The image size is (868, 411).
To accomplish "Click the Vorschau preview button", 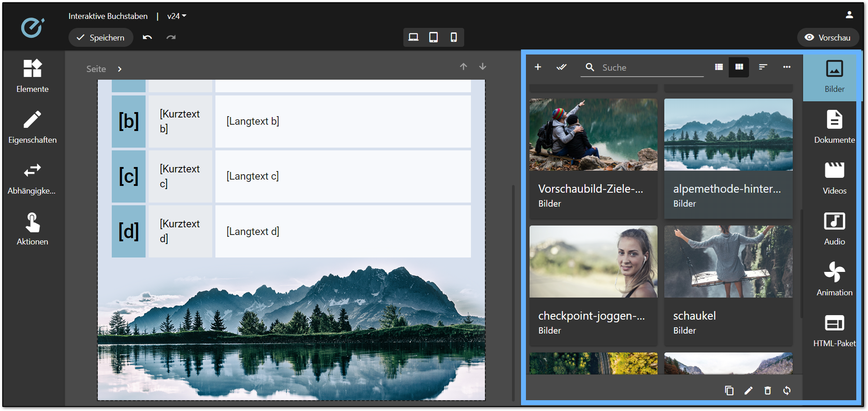I will pyautogui.click(x=828, y=37).
